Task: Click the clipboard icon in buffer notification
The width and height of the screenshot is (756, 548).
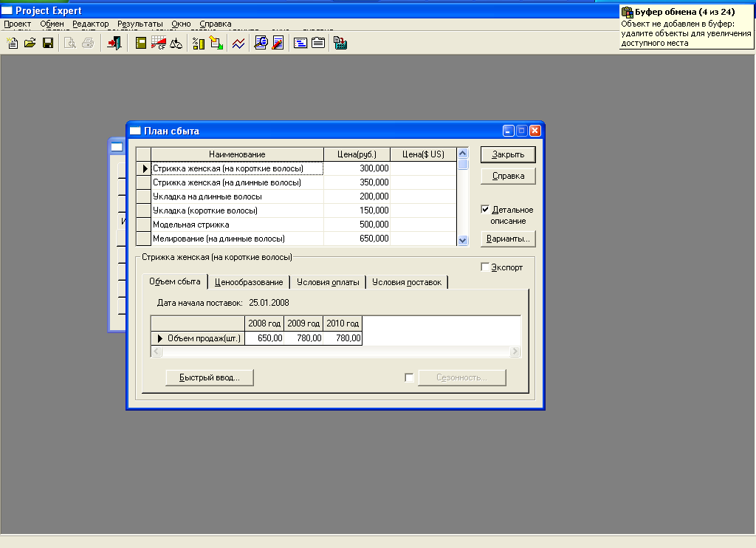Action: point(627,12)
